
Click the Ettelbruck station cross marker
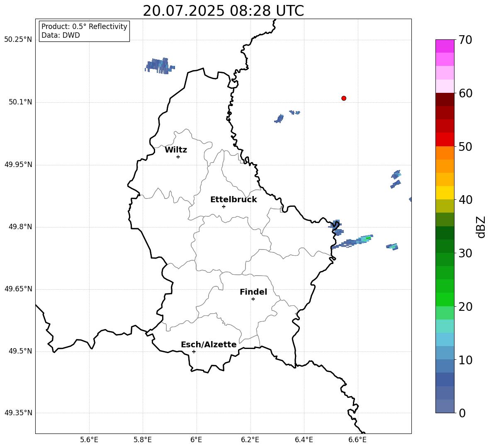224,206
